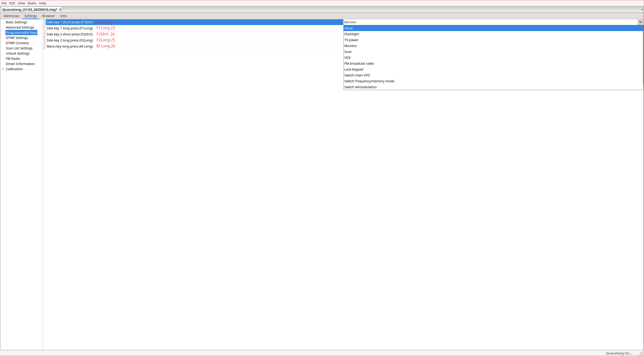
Task: Open Basic Settings in sidebar
Action: point(16,22)
